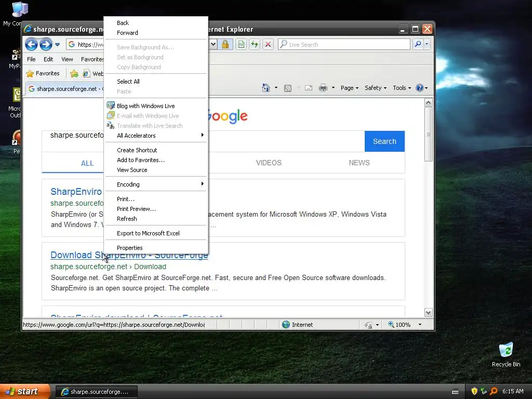Viewport: 532px width, 399px height.
Task: Click the Help question mark icon
Action: tap(420, 88)
